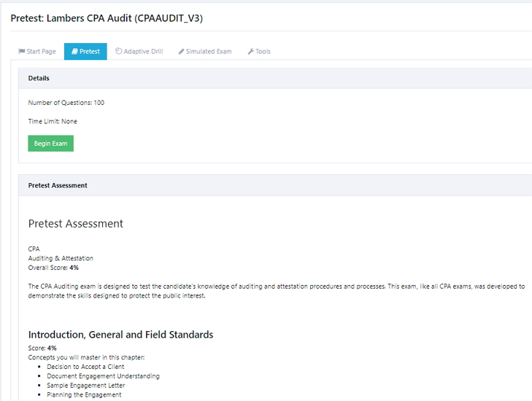Click the Introduction, General and Field Standards heading
The image size is (532, 401).
121,335
